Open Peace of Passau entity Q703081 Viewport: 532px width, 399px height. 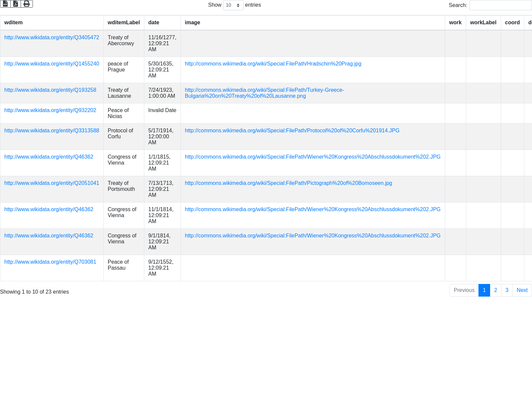pos(50,262)
